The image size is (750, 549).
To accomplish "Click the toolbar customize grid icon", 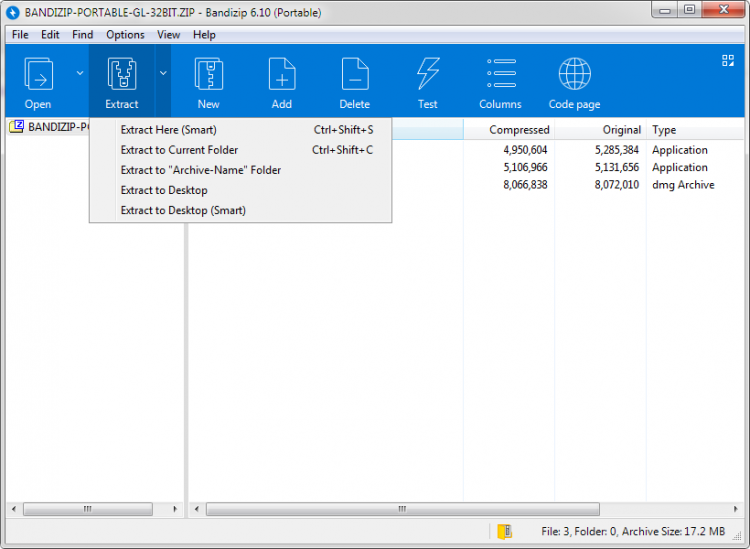I will click(728, 60).
